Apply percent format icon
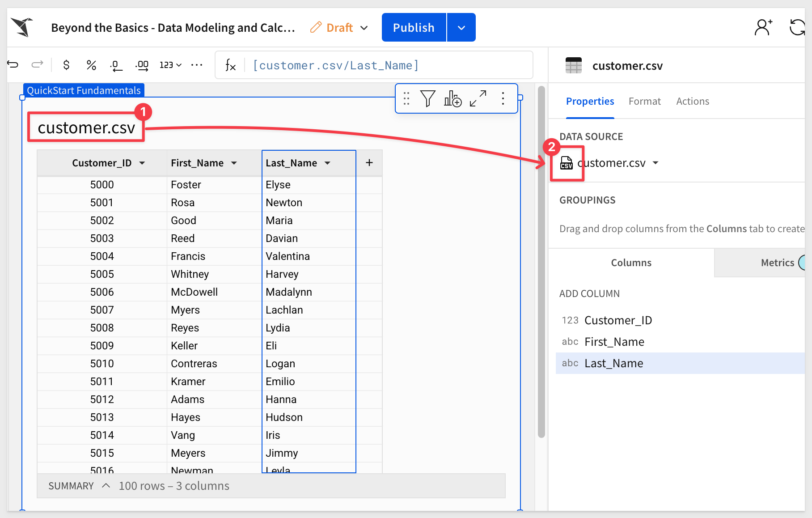 pos(91,65)
